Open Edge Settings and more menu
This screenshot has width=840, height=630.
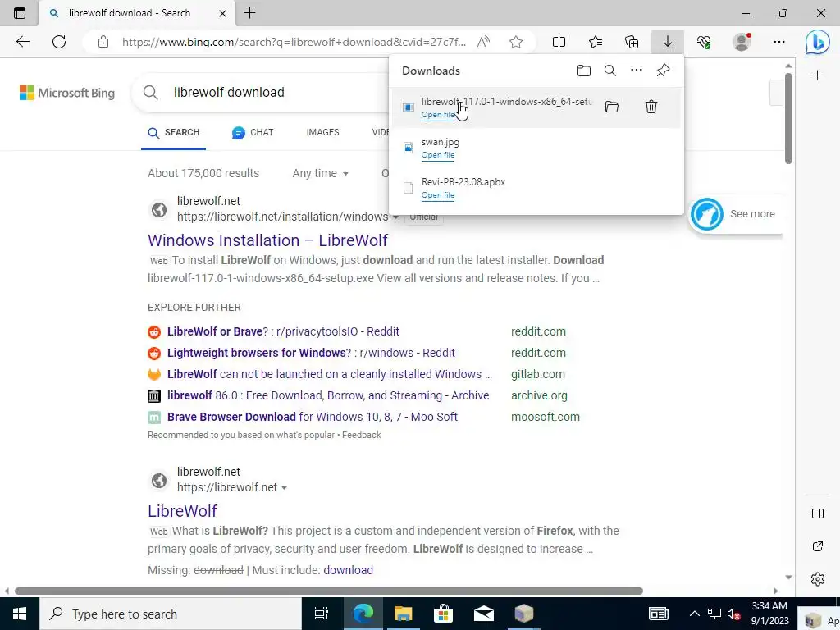click(x=779, y=42)
